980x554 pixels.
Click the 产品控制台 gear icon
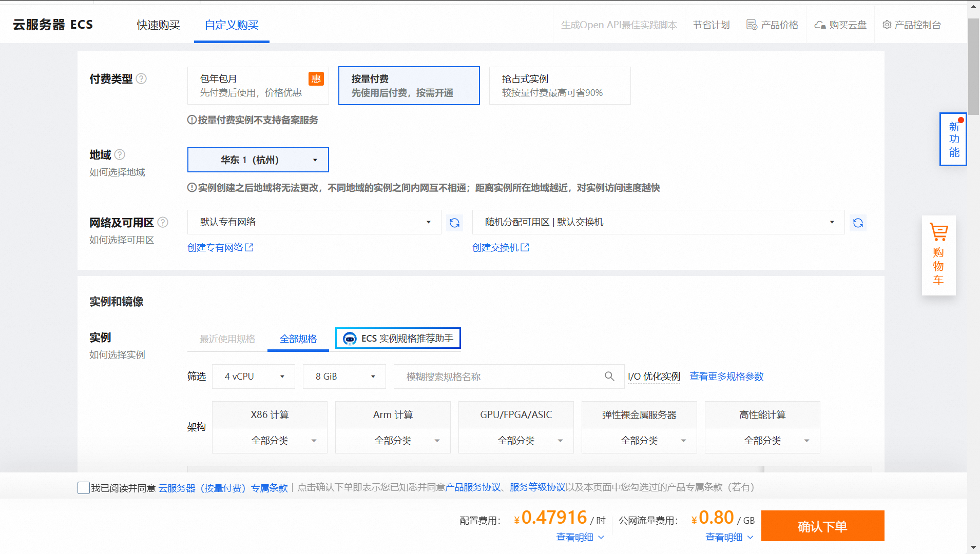(887, 25)
